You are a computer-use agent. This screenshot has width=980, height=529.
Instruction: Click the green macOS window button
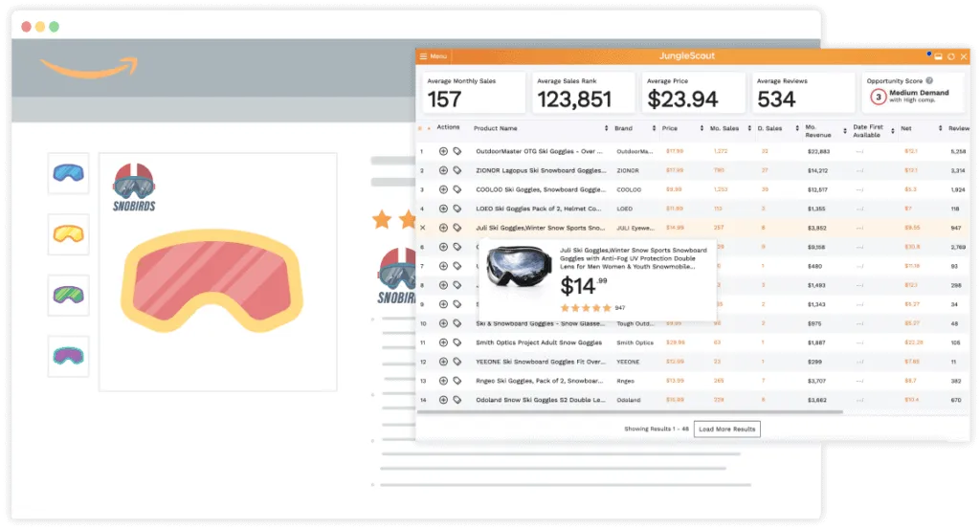point(55,27)
